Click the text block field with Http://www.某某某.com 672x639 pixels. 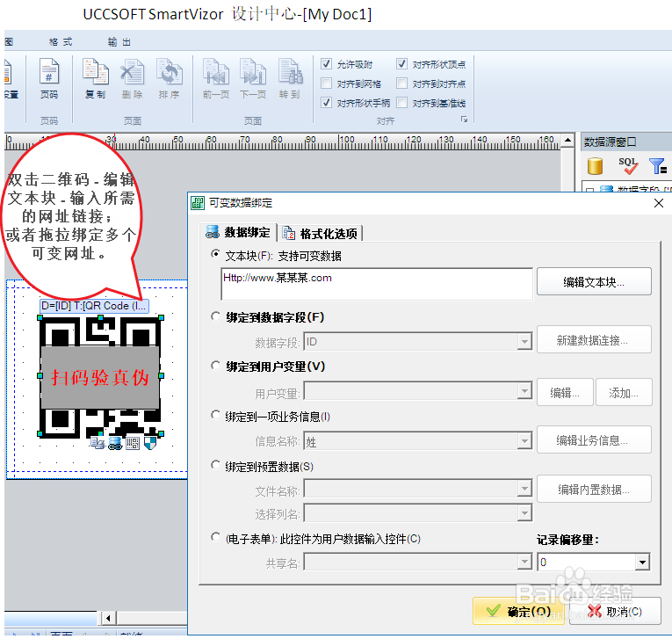coord(377,284)
